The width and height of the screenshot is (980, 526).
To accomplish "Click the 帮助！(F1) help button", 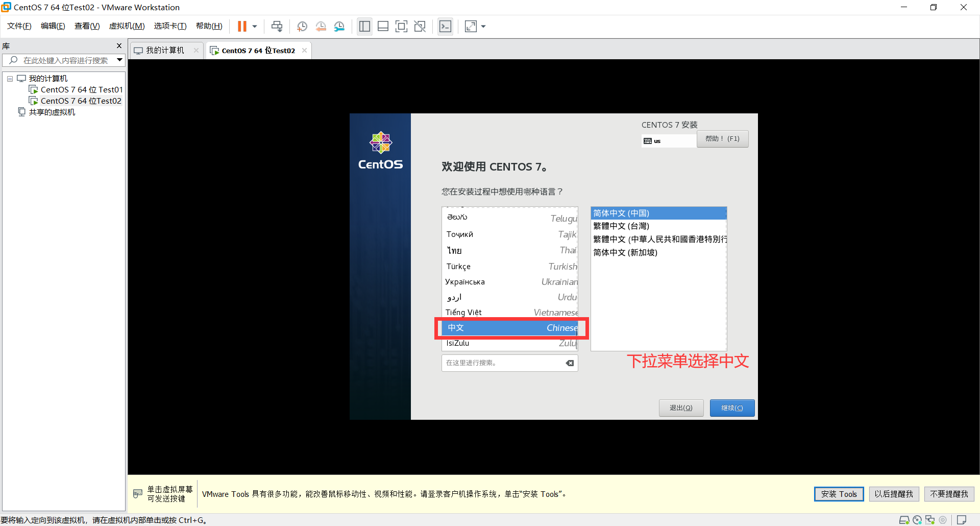I will (722, 139).
